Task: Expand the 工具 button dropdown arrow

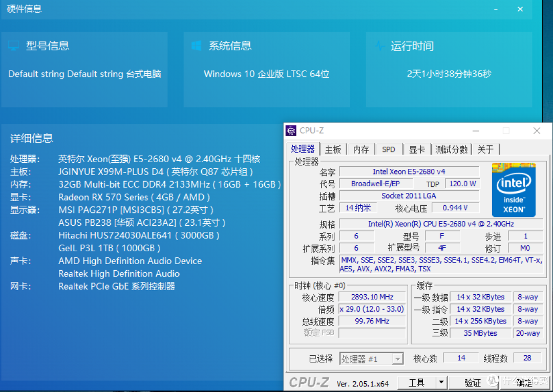Action: click(x=441, y=382)
